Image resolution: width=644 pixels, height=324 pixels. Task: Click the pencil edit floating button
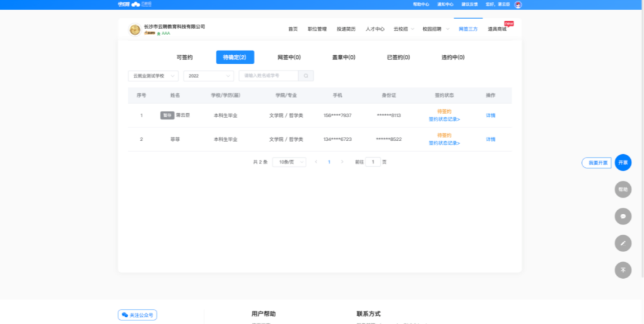coord(623,243)
